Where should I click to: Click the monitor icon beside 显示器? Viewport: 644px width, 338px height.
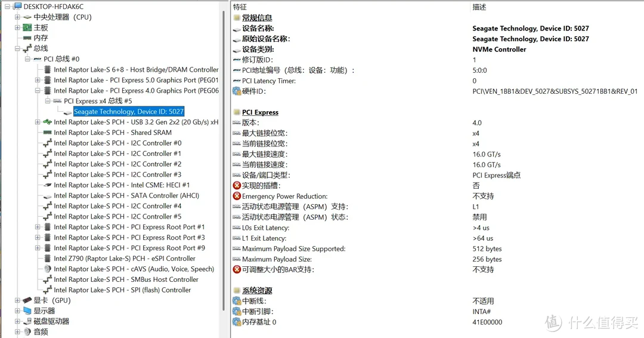[27, 311]
